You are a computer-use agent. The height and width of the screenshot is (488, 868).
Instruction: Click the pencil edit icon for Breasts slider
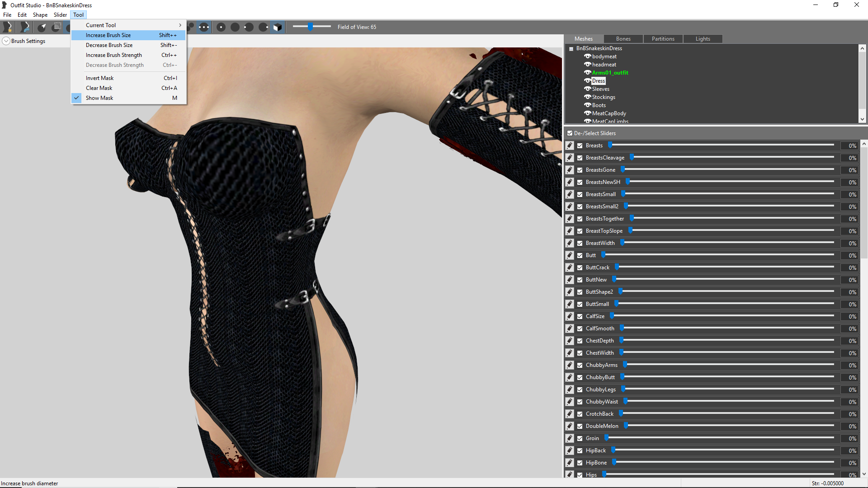[570, 145]
